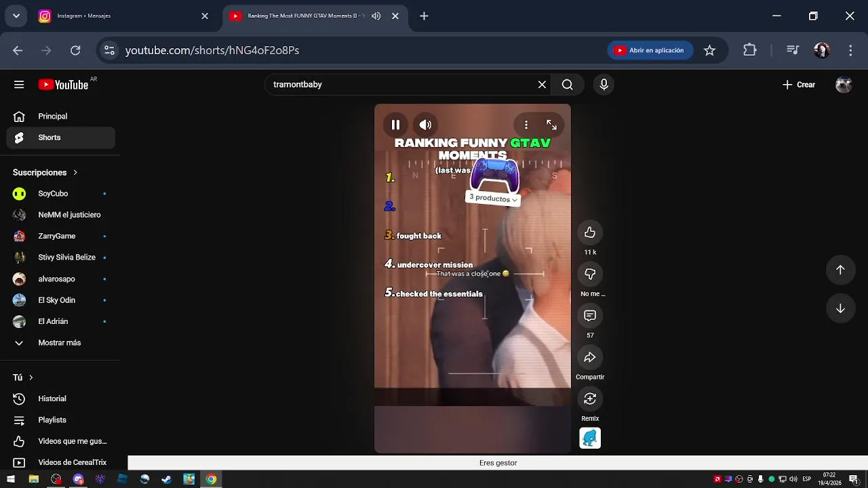868x488 pixels.
Task: Reload the current page
Action: tap(75, 50)
